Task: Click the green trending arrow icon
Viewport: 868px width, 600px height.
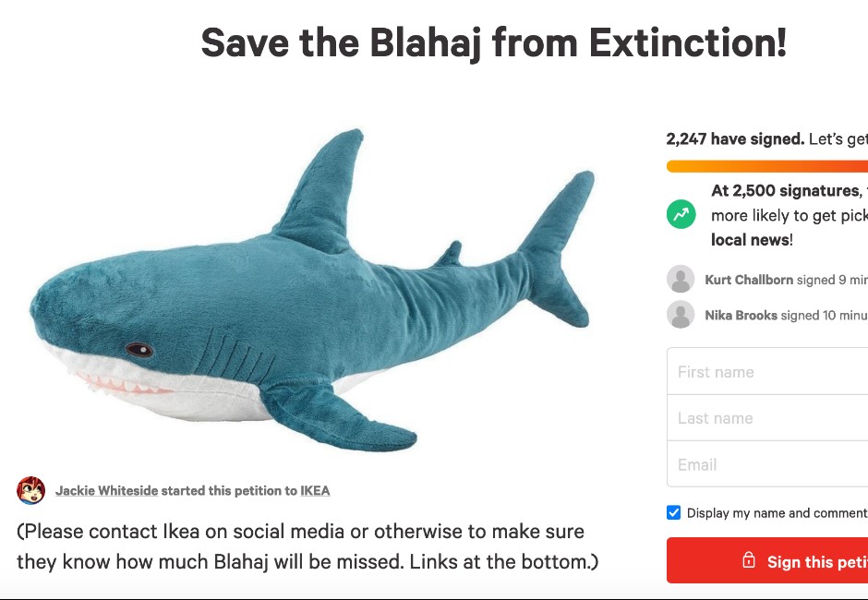Action: coord(681,215)
